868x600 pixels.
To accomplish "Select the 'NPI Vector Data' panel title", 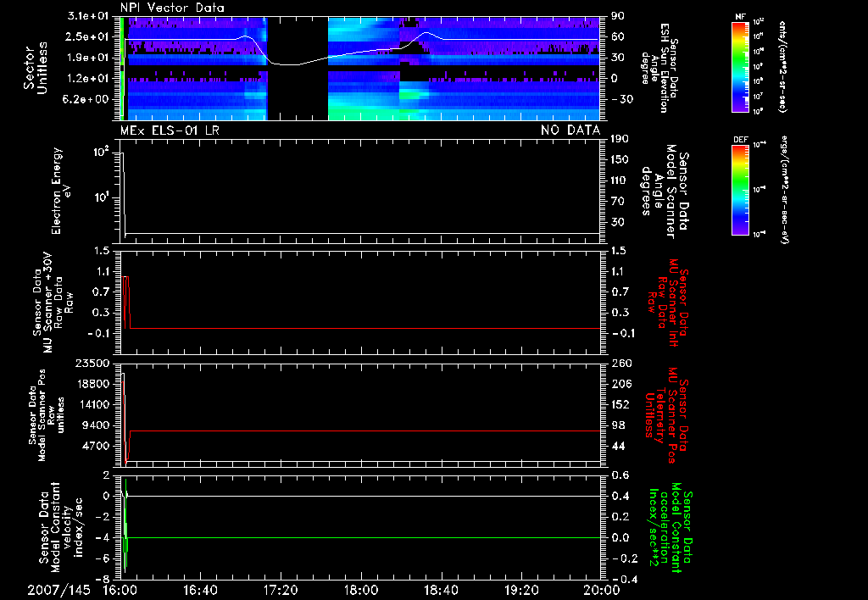I will pos(172,8).
